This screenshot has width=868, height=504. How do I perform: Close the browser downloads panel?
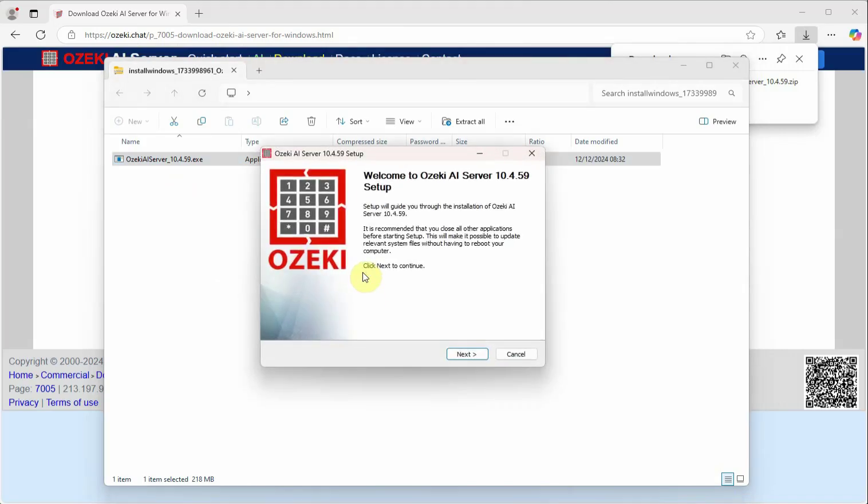pos(799,58)
